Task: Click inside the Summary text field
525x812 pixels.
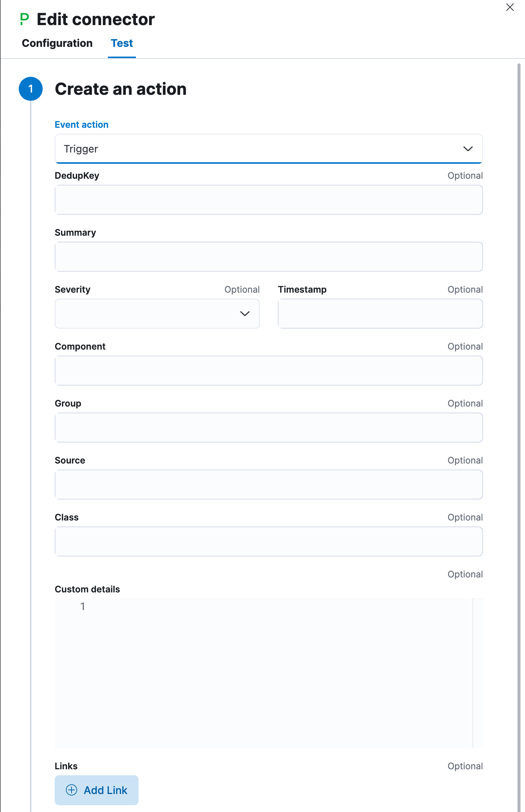Action: point(269,257)
